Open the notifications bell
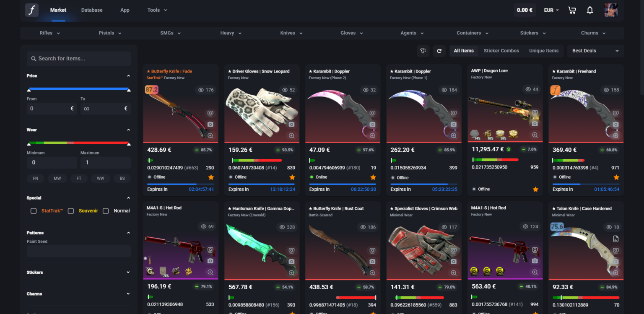This screenshot has width=644, height=314. pos(589,10)
